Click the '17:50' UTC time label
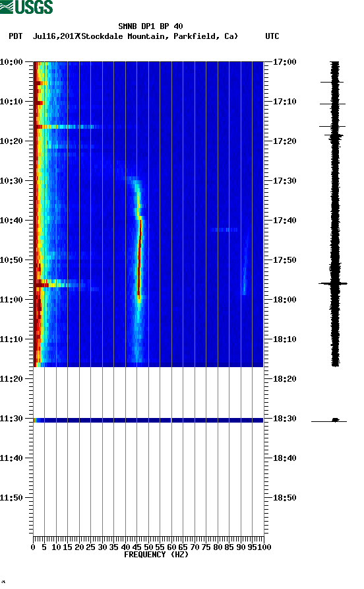This screenshot has width=364, height=589. (x=284, y=260)
